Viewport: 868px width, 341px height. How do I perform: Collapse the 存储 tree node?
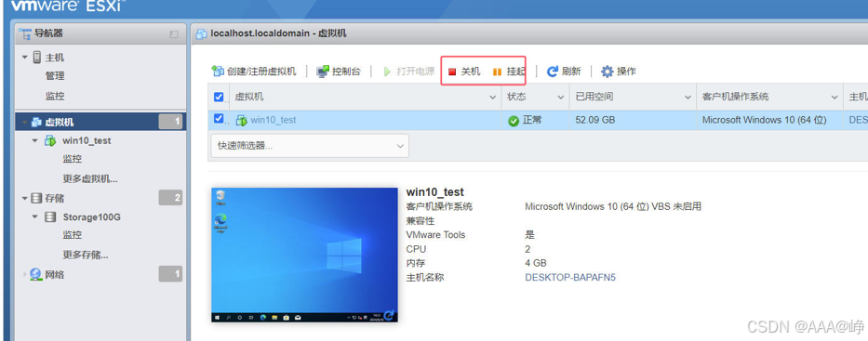coord(24,198)
